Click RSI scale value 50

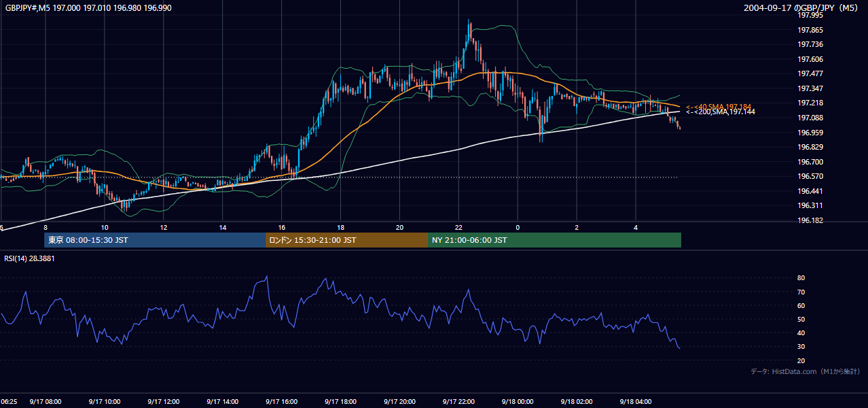tap(801, 319)
